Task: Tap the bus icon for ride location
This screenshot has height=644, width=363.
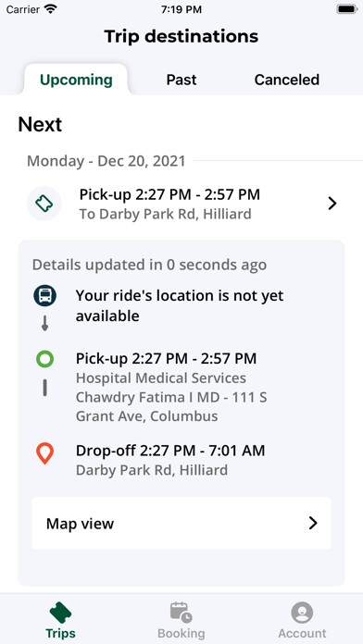Action: pos(44,296)
